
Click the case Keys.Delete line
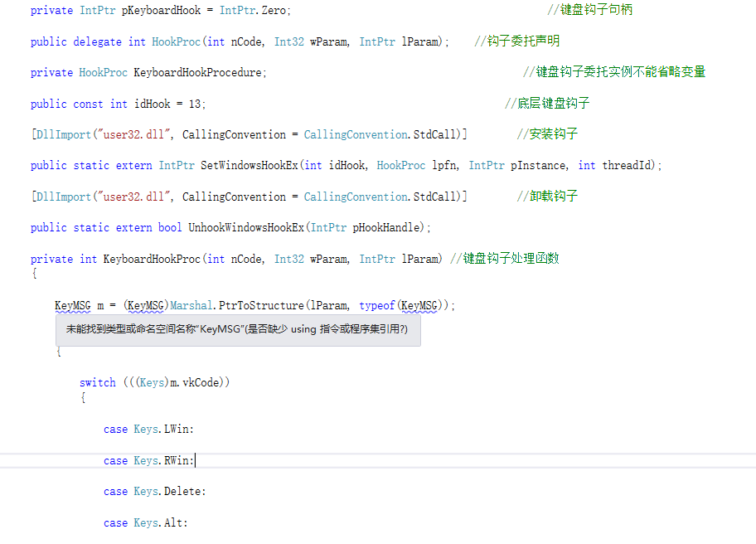point(155,492)
